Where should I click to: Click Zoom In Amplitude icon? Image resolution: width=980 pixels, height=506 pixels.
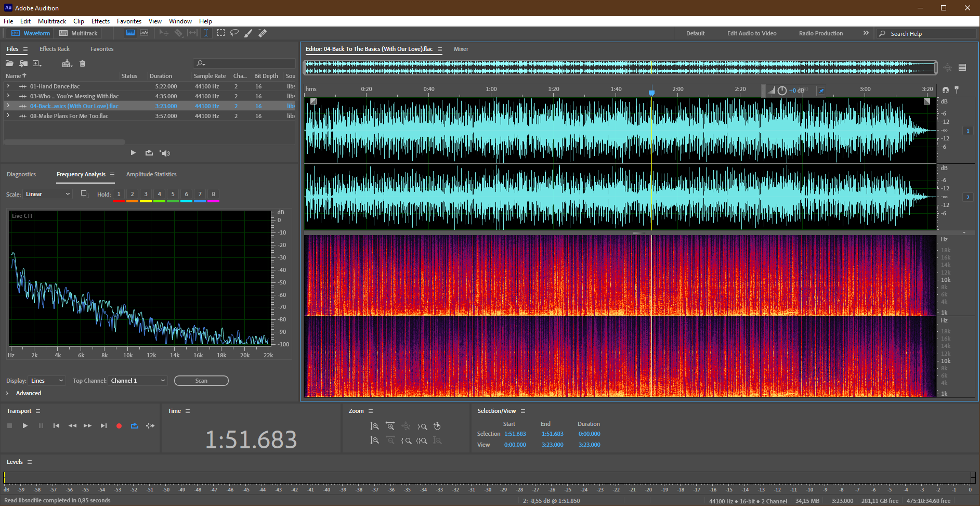pos(374,426)
